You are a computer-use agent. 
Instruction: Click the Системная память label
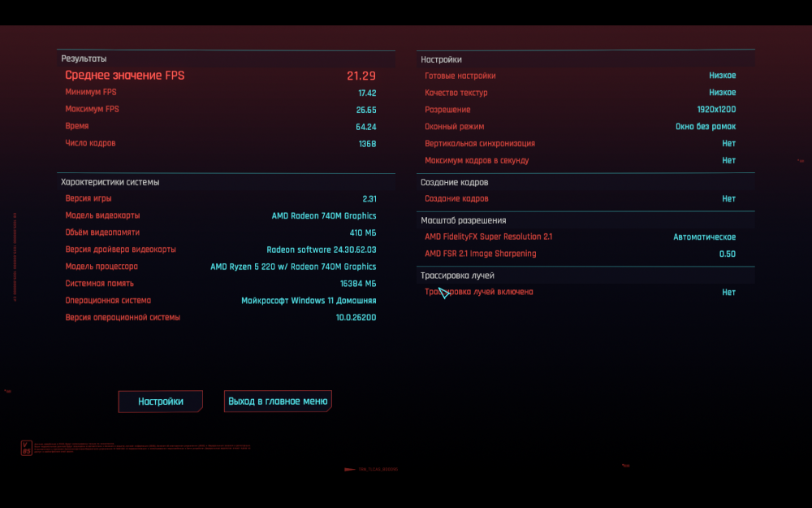pyautogui.click(x=99, y=284)
